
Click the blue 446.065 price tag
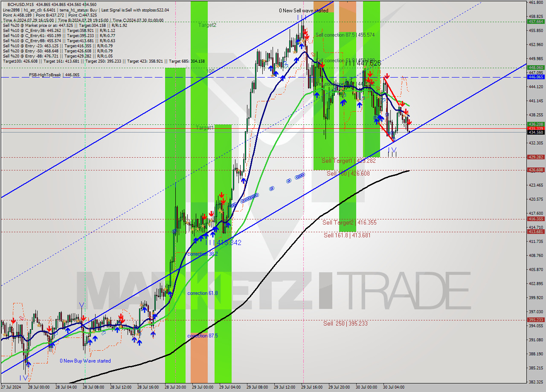click(536, 77)
